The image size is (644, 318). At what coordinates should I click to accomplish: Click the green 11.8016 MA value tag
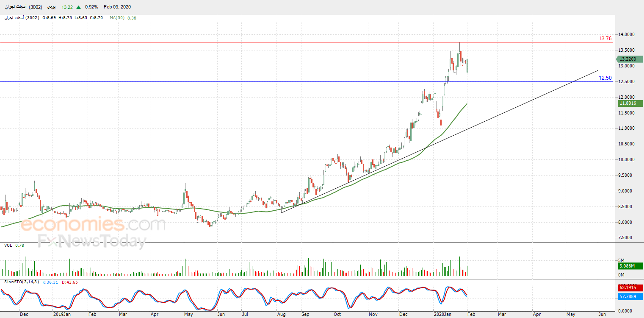630,103
